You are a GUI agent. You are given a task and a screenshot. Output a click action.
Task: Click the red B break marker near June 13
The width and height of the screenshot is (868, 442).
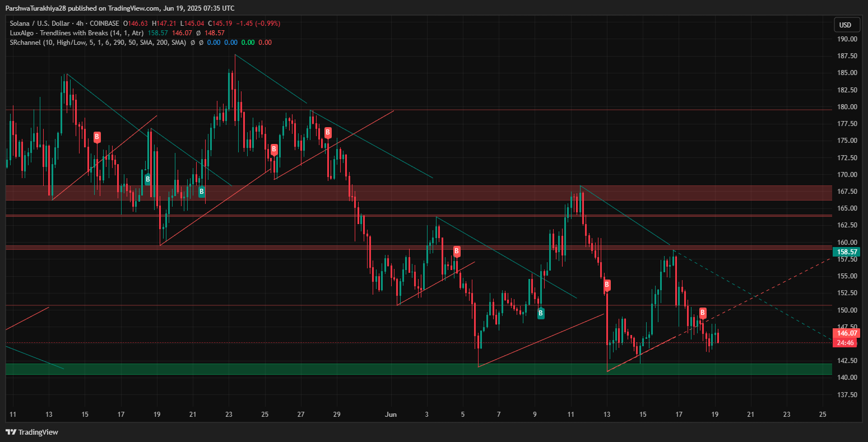(x=607, y=285)
